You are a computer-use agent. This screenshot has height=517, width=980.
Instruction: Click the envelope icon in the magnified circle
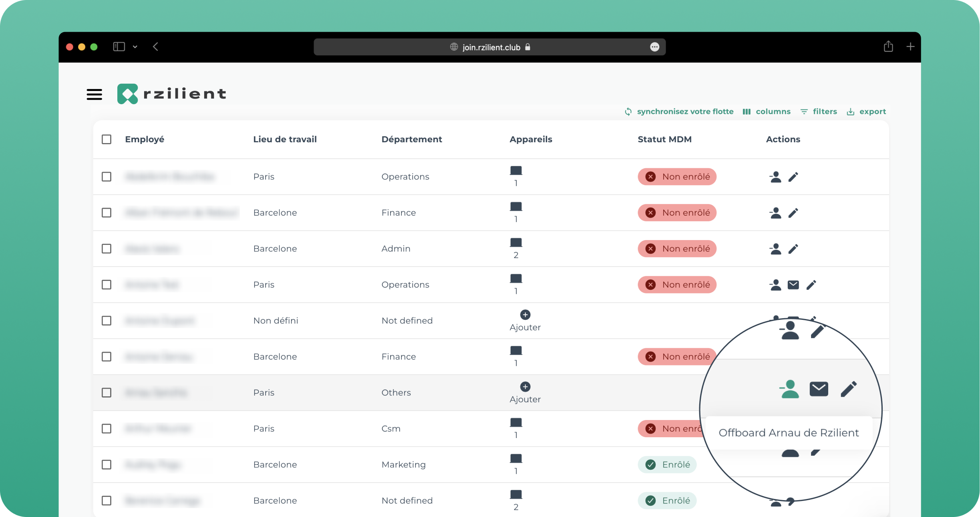click(819, 389)
